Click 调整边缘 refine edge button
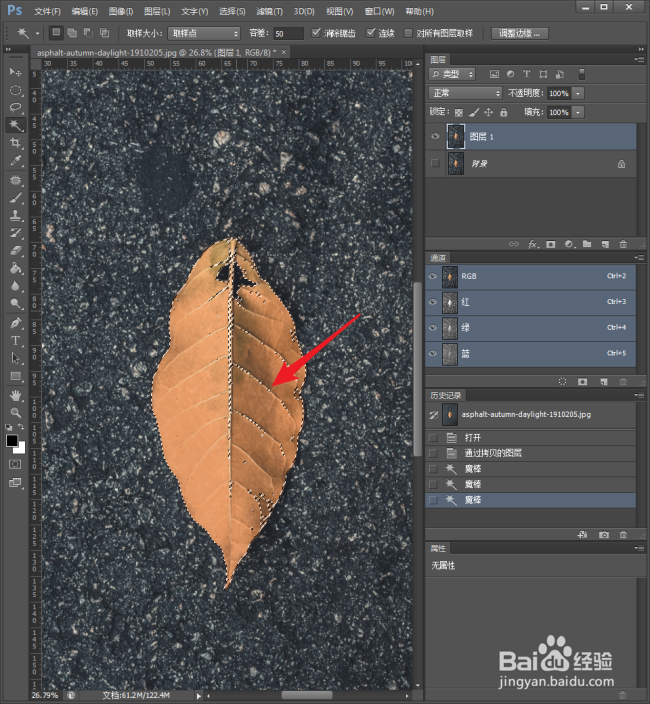Image resolution: width=650 pixels, height=704 pixels. [x=519, y=33]
